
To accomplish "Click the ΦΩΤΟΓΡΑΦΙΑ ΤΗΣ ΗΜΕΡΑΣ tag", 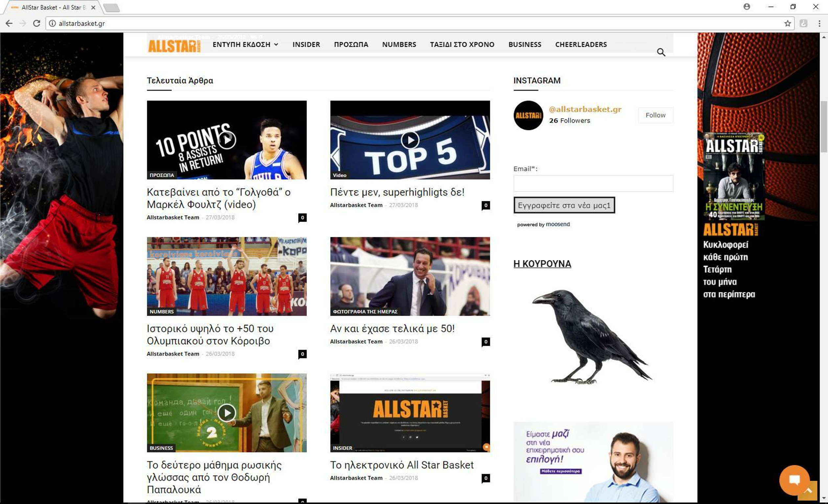I will click(365, 312).
